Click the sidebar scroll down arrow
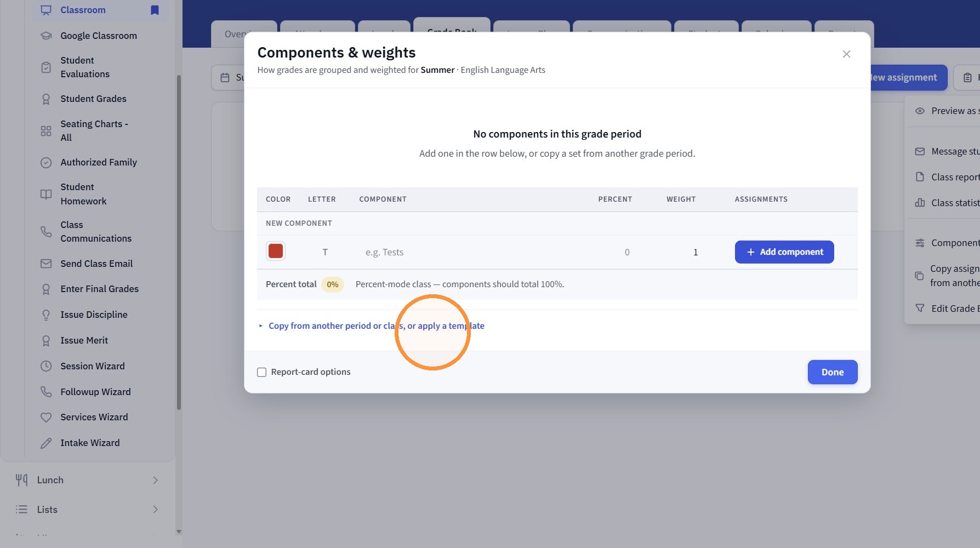The width and height of the screenshot is (980, 548). tap(179, 532)
